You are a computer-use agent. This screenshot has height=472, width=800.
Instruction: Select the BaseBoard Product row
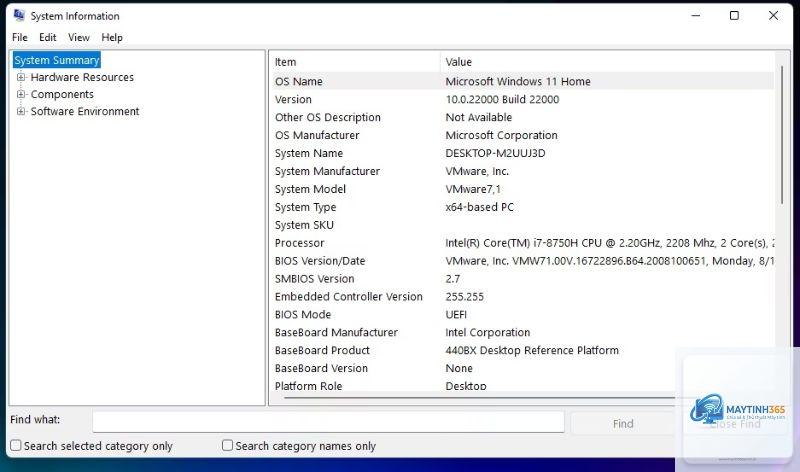[x=522, y=350]
